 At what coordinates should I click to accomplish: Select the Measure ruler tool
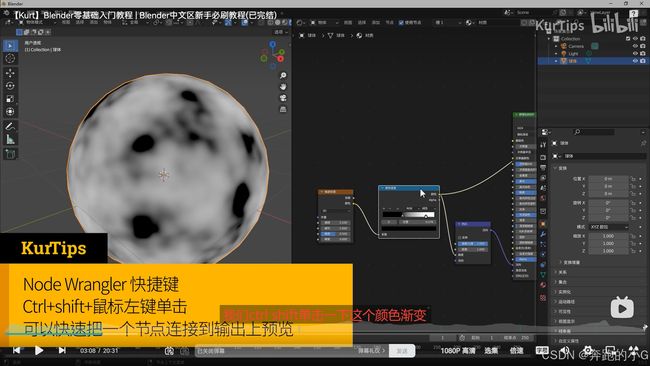pos(10,140)
